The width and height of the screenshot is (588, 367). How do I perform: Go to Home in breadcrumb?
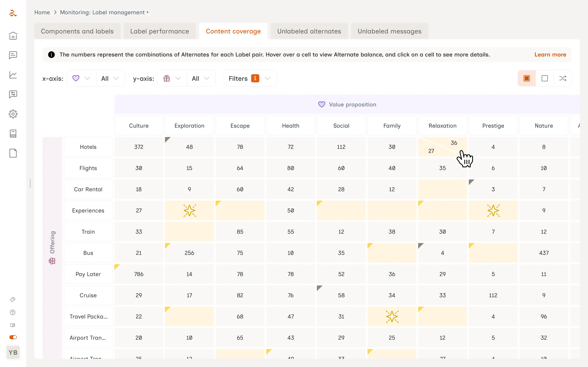click(x=42, y=12)
